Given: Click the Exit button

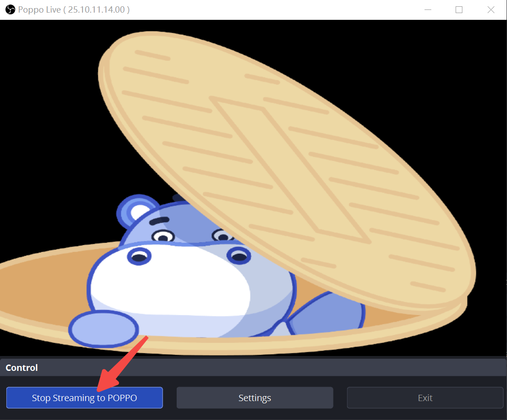Looking at the screenshot, I should [x=425, y=397].
